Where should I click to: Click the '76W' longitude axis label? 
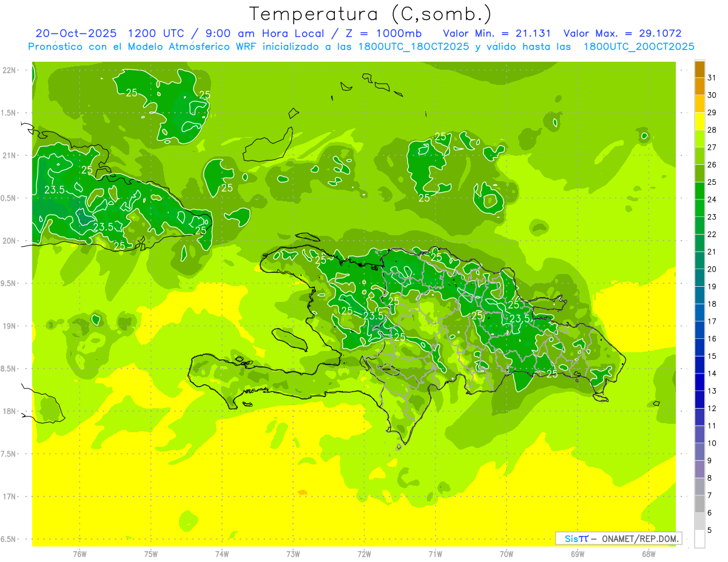pyautogui.click(x=79, y=554)
